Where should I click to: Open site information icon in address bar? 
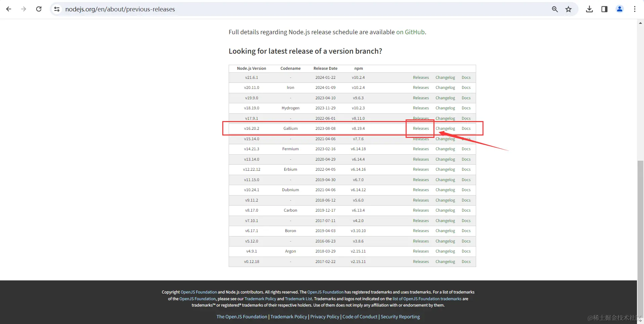(57, 9)
